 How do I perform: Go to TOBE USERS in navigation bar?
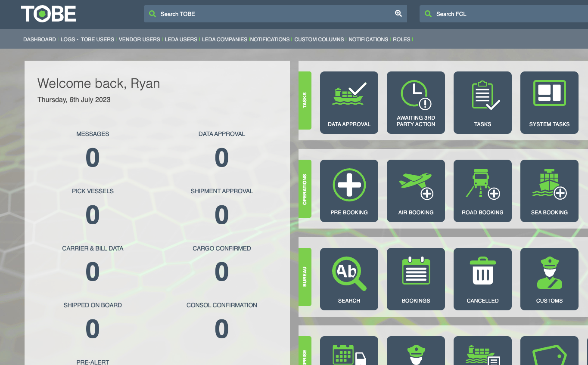pos(97,40)
